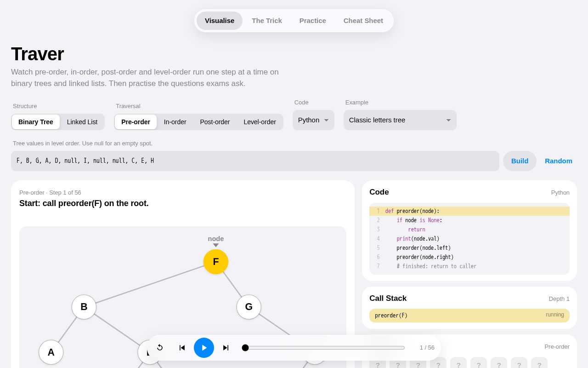The height and width of the screenshot is (368, 588).
Task: Expand the Classic letters tree example dropdown
Action: [400, 120]
